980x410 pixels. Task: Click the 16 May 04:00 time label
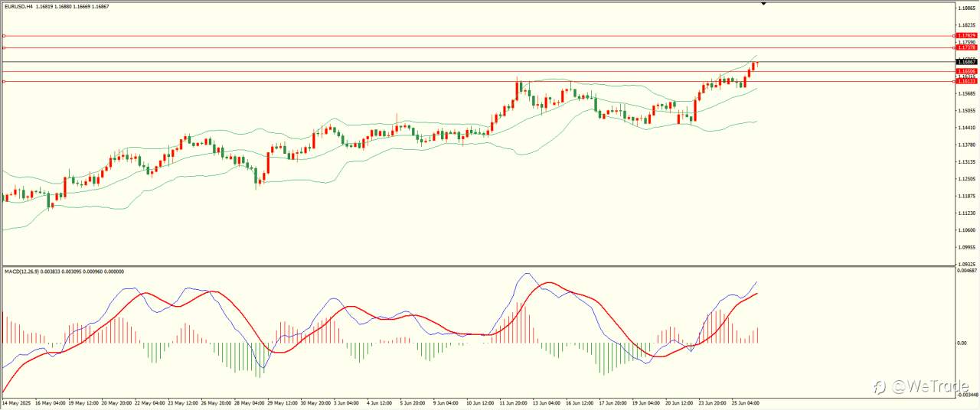pos(50,402)
